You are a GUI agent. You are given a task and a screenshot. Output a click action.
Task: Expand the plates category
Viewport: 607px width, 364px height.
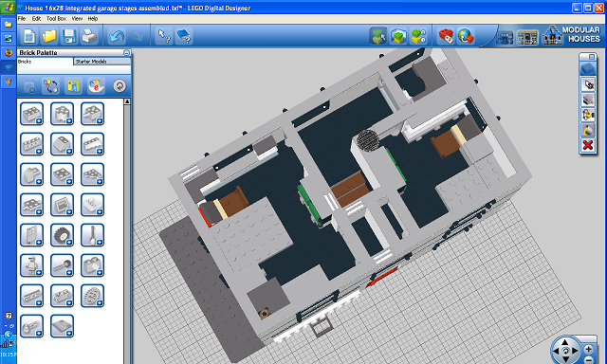click(62, 174)
